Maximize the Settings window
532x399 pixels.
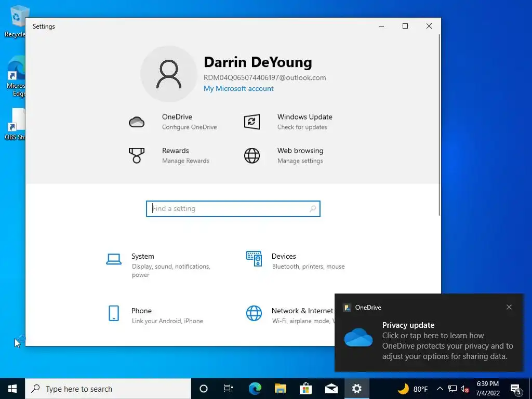pos(405,26)
